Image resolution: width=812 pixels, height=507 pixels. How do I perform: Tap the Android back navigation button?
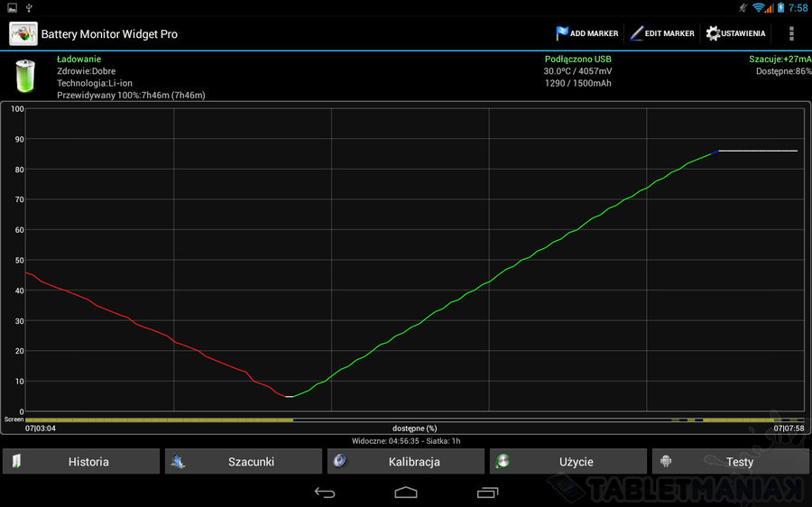pos(325,493)
